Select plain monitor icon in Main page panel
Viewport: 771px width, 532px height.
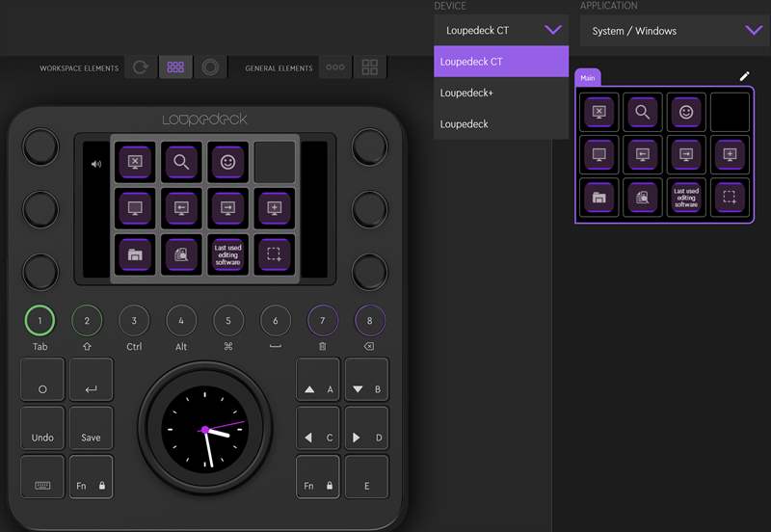(x=598, y=155)
